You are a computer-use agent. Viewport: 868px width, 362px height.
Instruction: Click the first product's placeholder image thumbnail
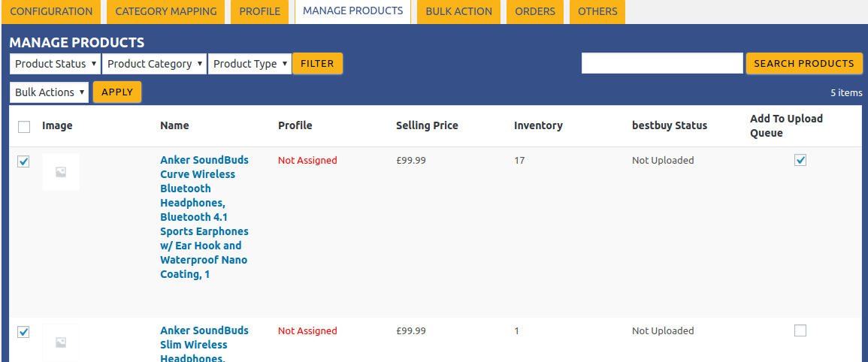coord(61,172)
